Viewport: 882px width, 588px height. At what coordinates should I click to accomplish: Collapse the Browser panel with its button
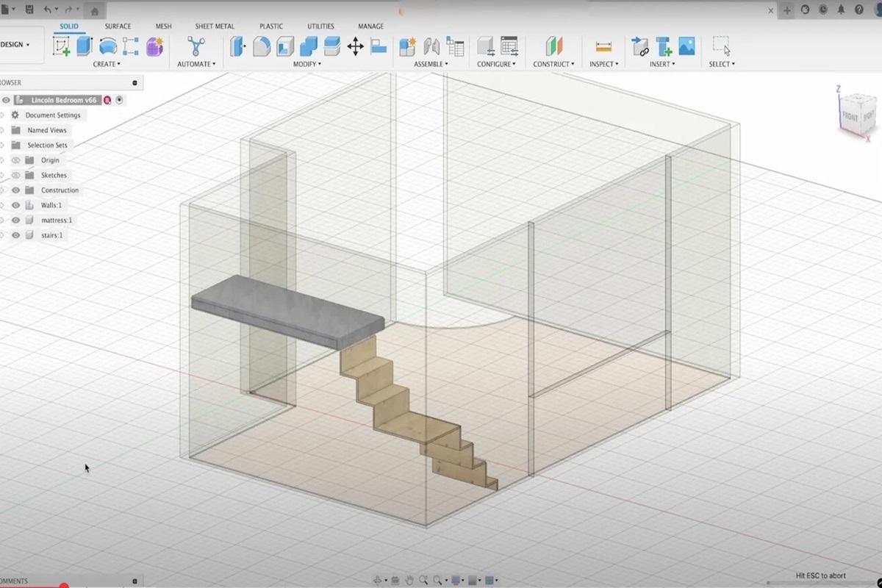pos(135,83)
